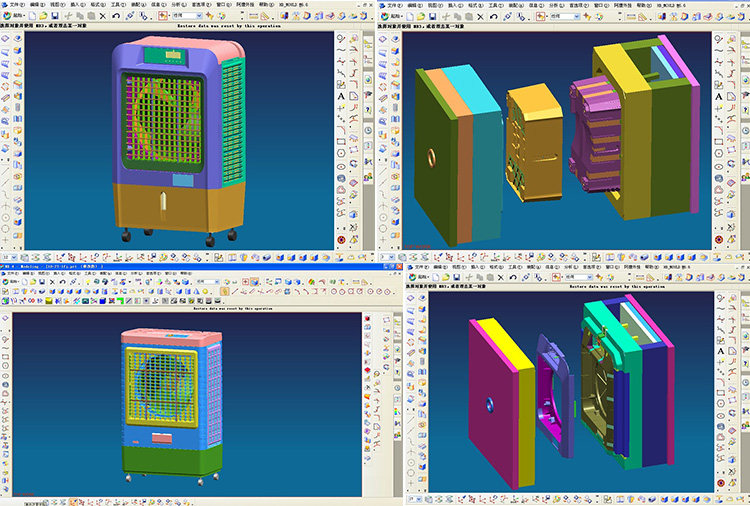Open Edit (编辑) menu in bottom-right window
Image resolution: width=750 pixels, height=506 pixels.
pos(439,267)
